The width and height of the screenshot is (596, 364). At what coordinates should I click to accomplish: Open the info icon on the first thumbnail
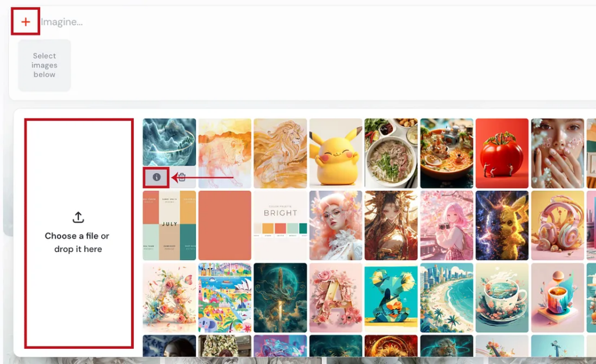[x=156, y=177]
